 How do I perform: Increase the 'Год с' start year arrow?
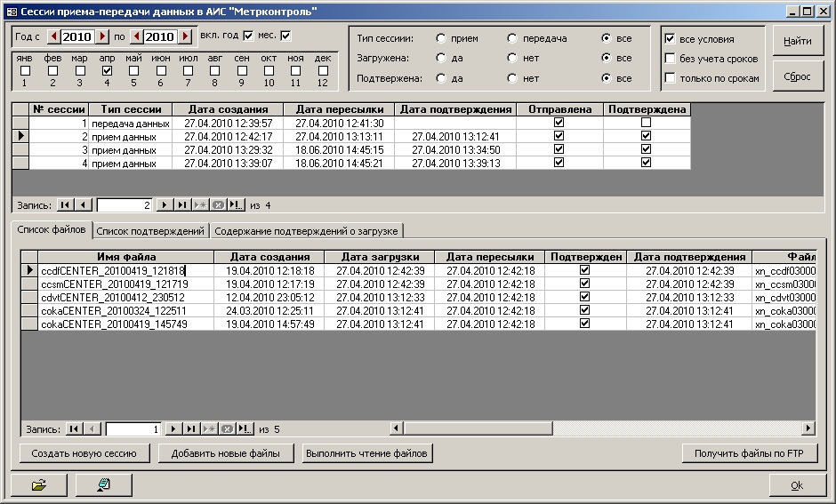(x=102, y=36)
